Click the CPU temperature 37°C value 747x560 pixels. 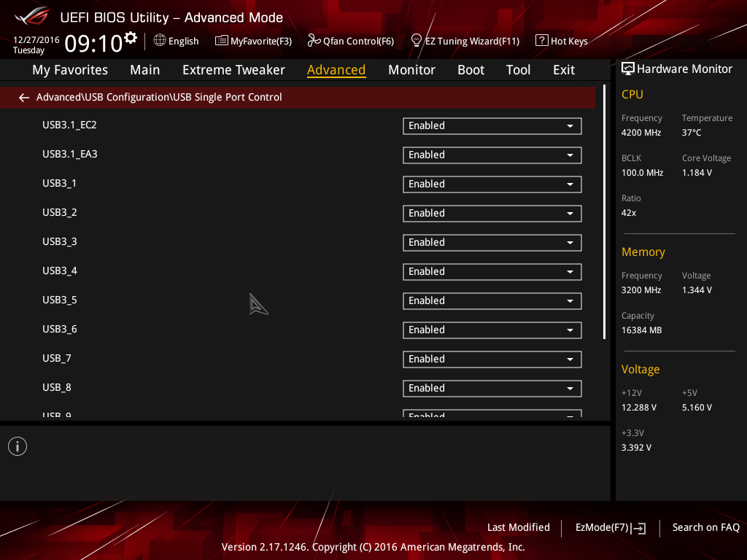pos(692,133)
